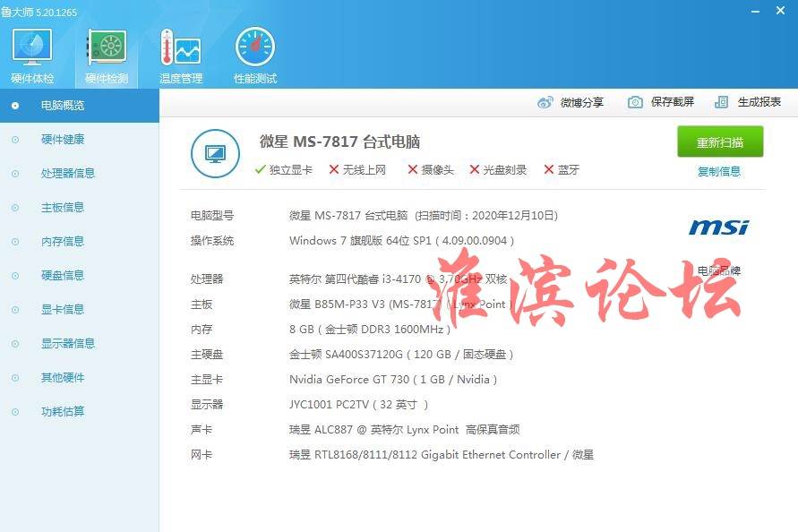This screenshot has width=798, height=532.
Task: Click the Windows 7 旗舰版 operating system value
Action: (401, 241)
